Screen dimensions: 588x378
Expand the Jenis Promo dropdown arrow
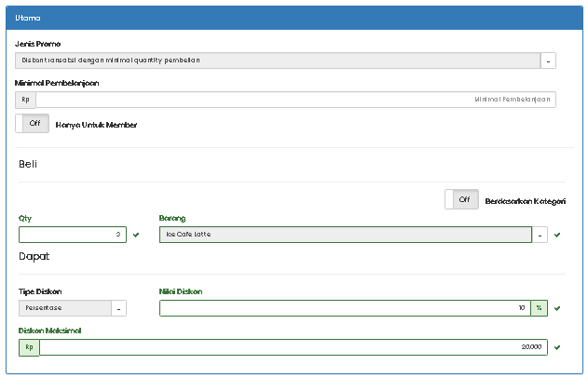[548, 61]
